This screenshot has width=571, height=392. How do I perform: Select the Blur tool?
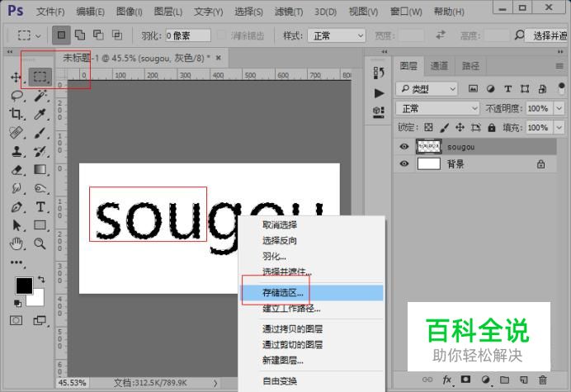pyautogui.click(x=16, y=188)
